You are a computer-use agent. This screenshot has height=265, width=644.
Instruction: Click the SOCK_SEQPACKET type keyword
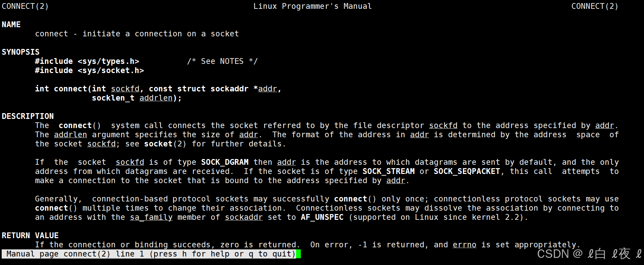[467, 171]
